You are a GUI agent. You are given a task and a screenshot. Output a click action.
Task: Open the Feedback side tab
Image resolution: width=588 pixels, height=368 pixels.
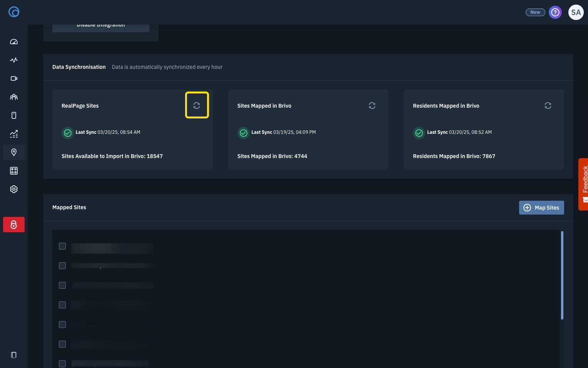pyautogui.click(x=583, y=184)
